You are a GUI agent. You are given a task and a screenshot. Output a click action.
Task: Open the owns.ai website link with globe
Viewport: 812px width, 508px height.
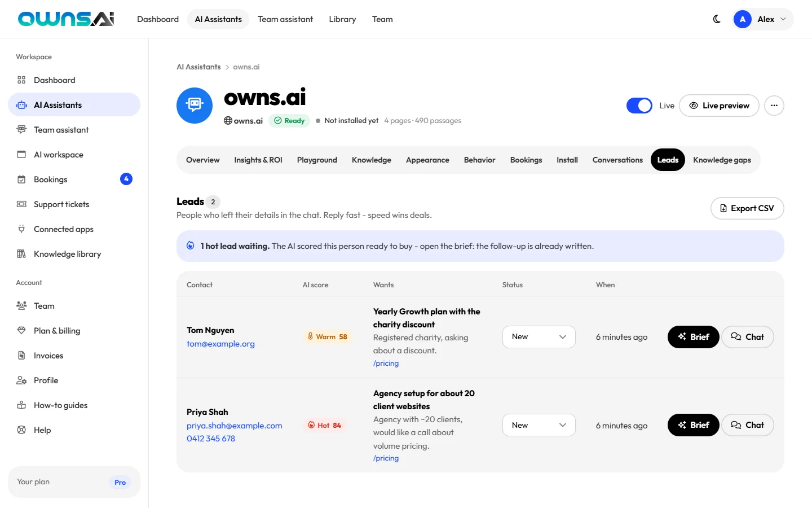(244, 121)
